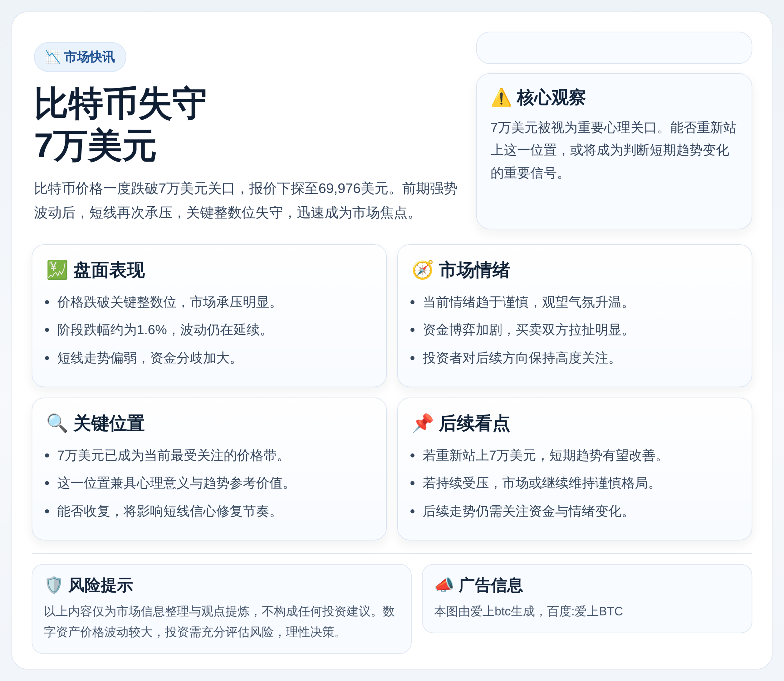Click the warning triangle icon beside 核心观察

coord(501,98)
